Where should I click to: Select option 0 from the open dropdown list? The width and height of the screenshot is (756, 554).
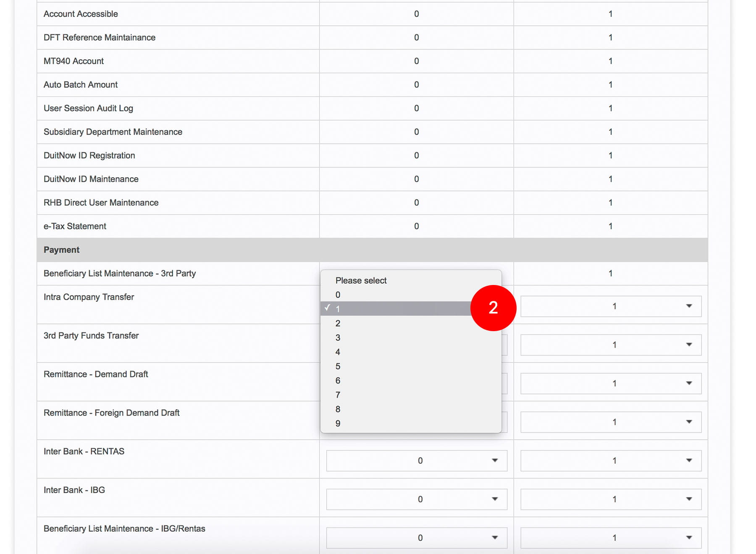[x=338, y=295]
